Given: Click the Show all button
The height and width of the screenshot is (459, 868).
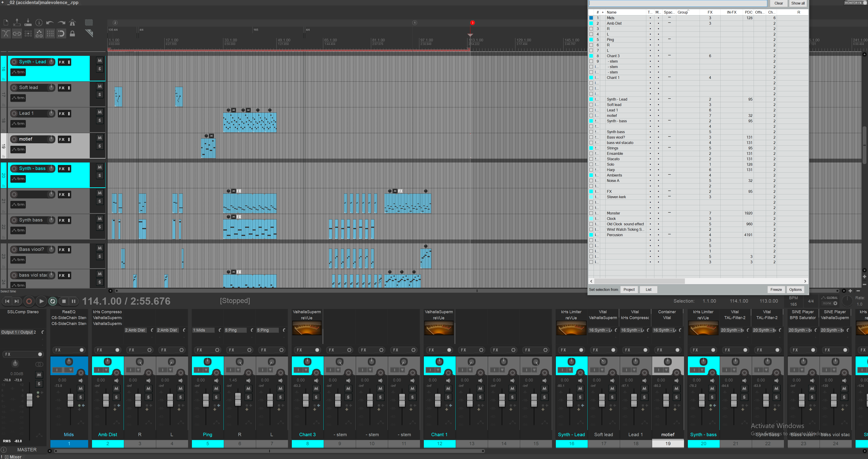Looking at the screenshot, I should pyautogui.click(x=798, y=3).
